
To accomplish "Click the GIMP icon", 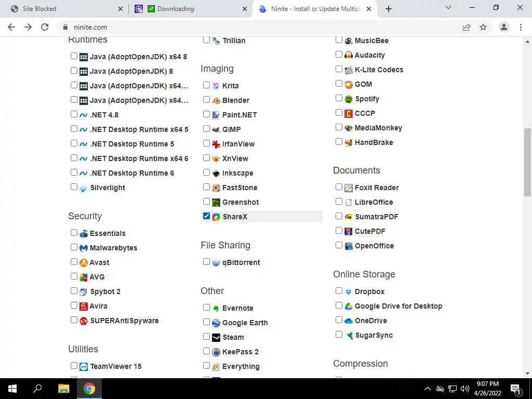I will [x=216, y=129].
